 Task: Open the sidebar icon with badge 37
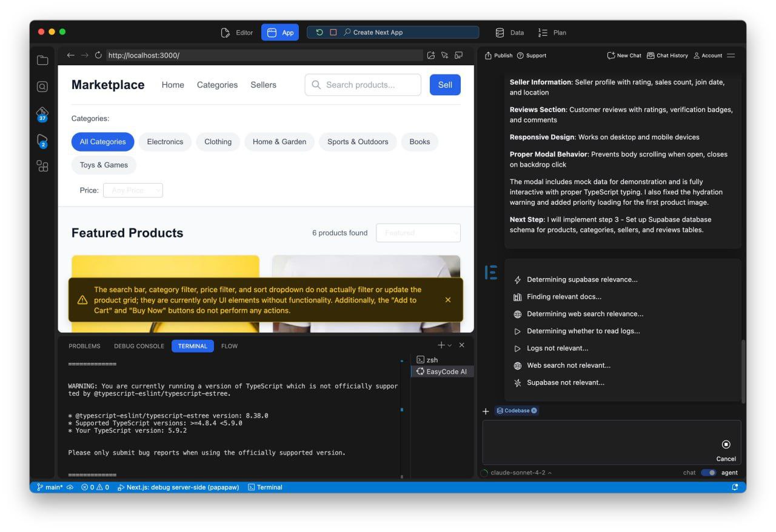(42, 113)
